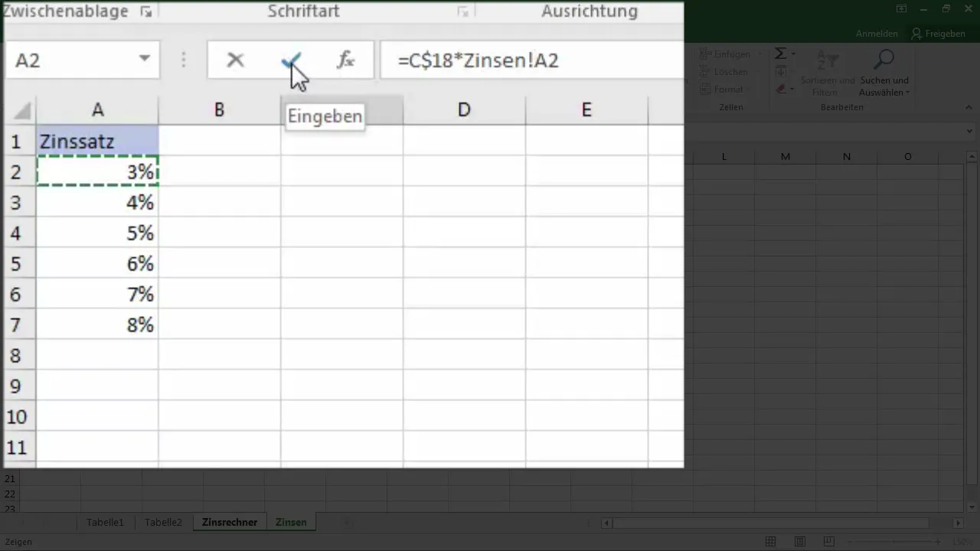Switch to the Zinsen sheet tab
The image size is (980, 551).
pyautogui.click(x=291, y=522)
